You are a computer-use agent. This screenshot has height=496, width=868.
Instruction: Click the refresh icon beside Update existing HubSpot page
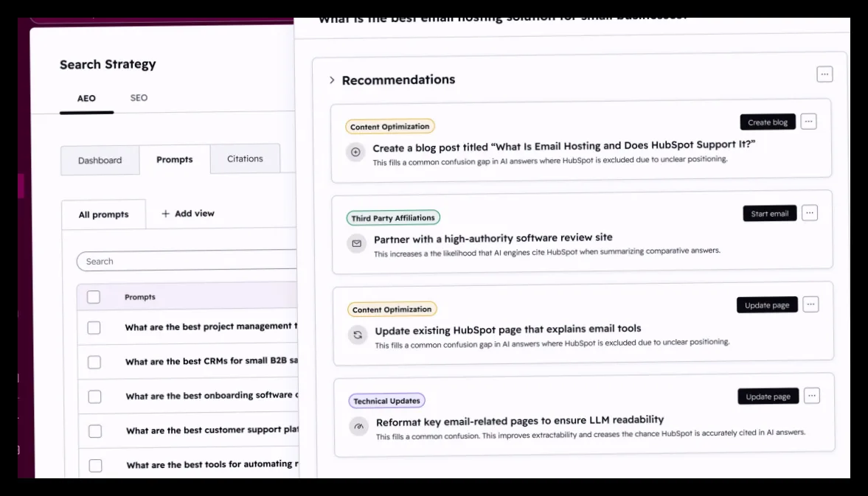[358, 335]
